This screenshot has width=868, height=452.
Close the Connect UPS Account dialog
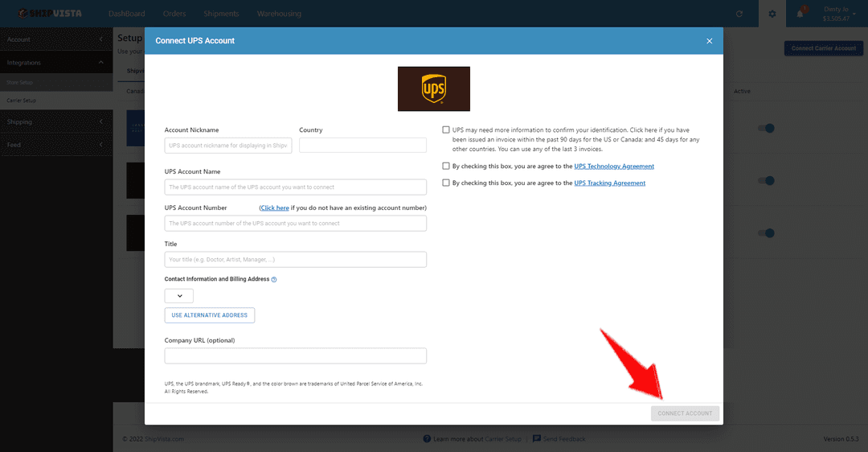coord(709,41)
